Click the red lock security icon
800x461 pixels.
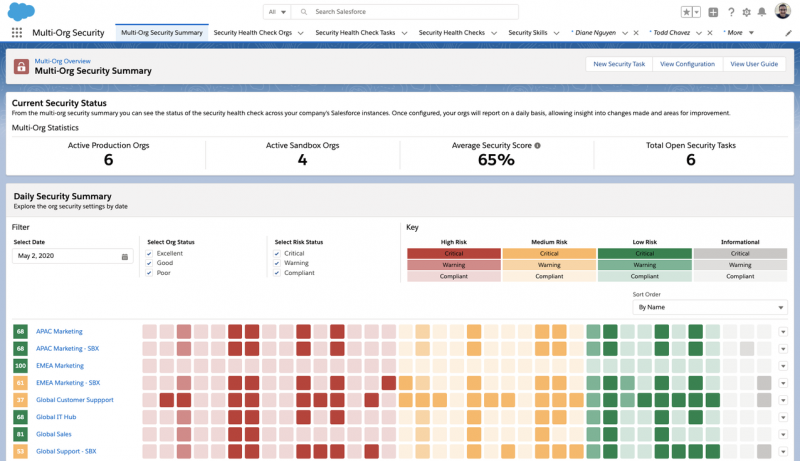(21, 66)
